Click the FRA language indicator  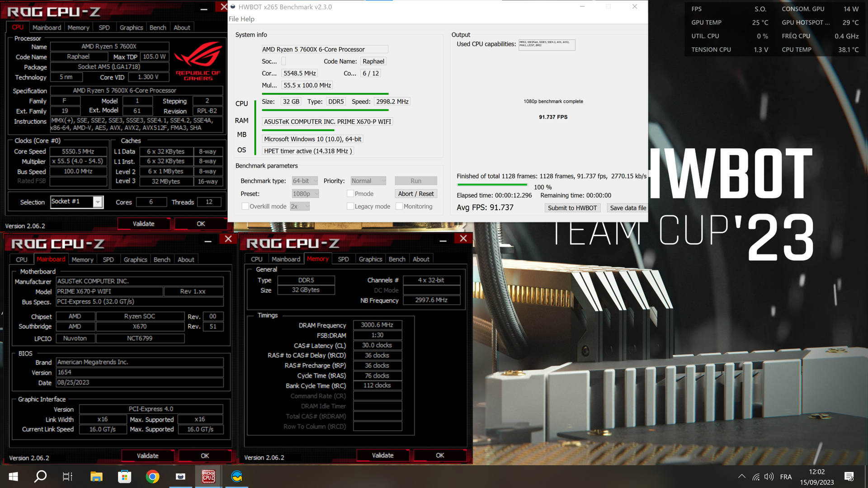coord(786,477)
